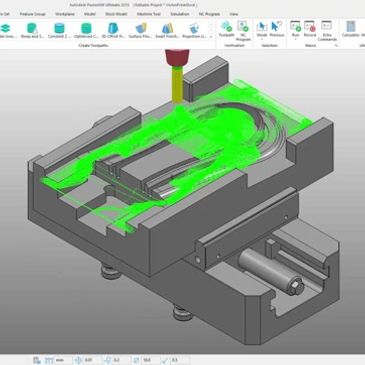Image resolution: width=365 pixels, height=365 pixels.
Task: Choose the Optimised Constant Z strategy
Action: [x=86, y=30]
